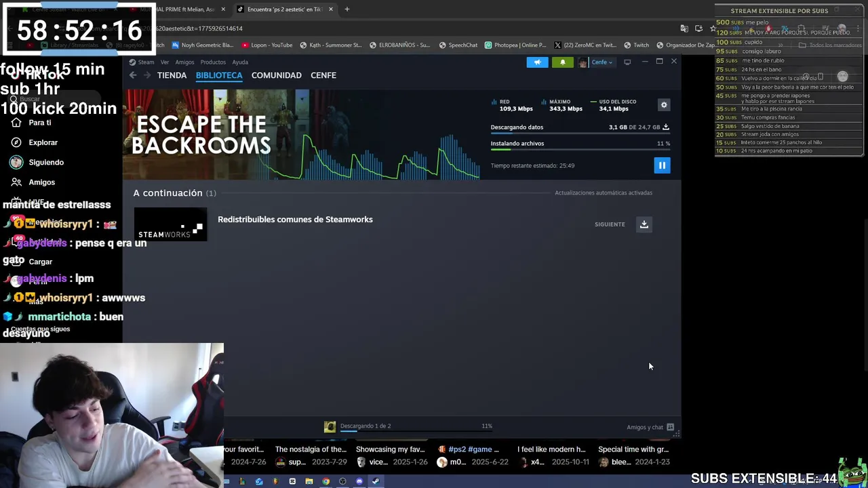Click the Cenfe profile avatar
This screenshot has width=868, height=488.
tap(583, 62)
